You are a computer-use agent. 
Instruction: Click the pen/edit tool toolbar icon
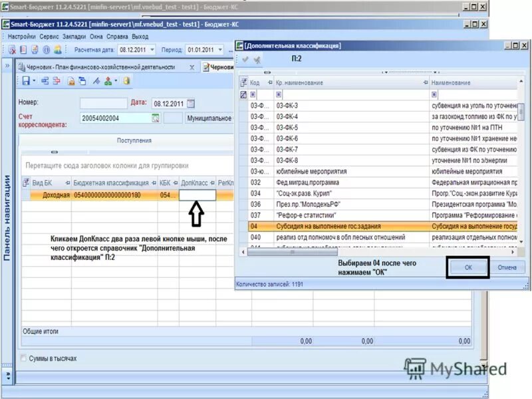(x=96, y=80)
